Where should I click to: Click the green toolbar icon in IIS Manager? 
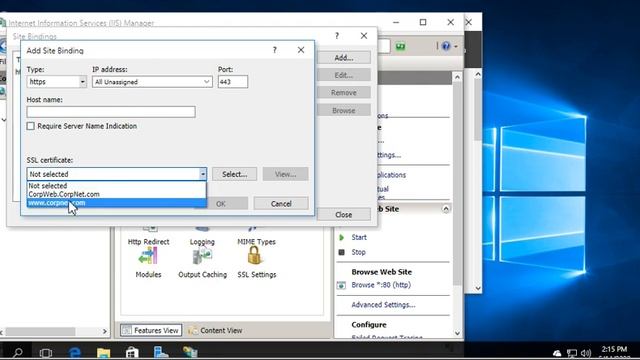pyautogui.click(x=400, y=47)
